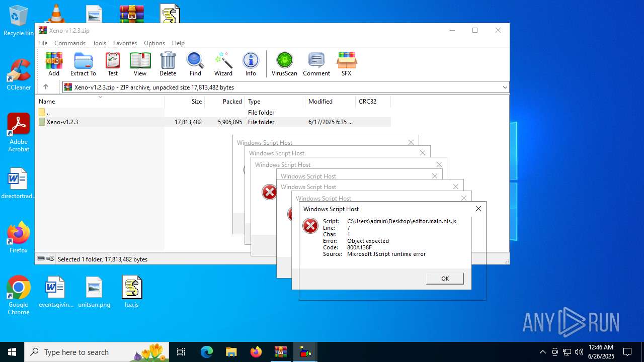Close the front Windows Script Host dialog
This screenshot has width=644, height=362.
click(478, 209)
